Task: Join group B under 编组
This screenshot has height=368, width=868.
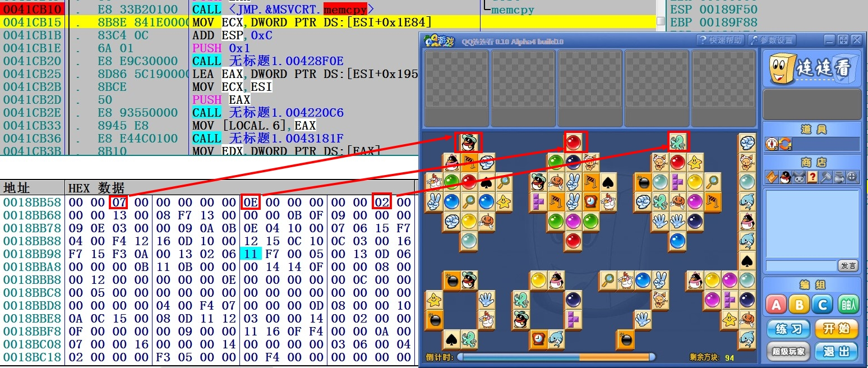Action: [799, 305]
